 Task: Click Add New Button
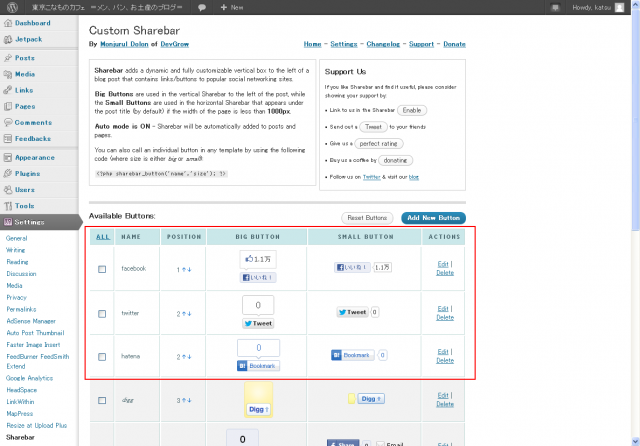pos(433,218)
